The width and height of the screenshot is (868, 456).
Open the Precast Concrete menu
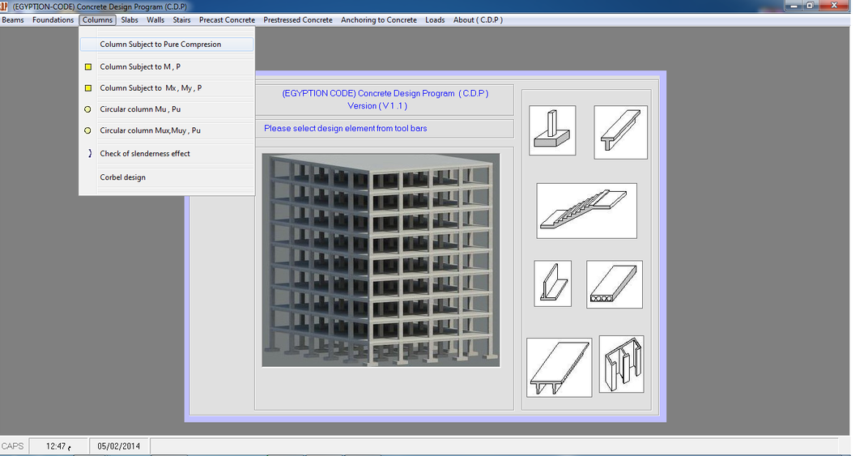[227, 20]
